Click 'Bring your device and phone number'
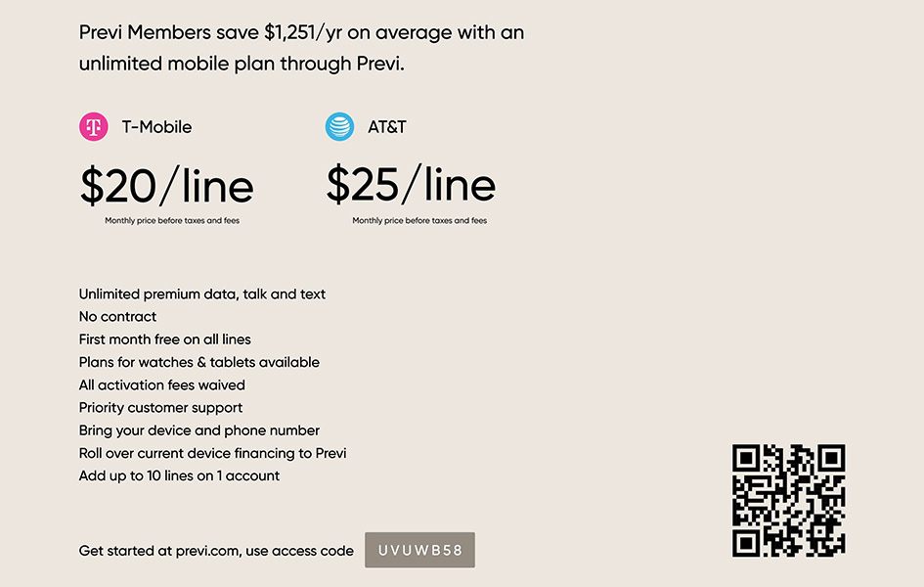The height and width of the screenshot is (587, 924). coord(199,430)
